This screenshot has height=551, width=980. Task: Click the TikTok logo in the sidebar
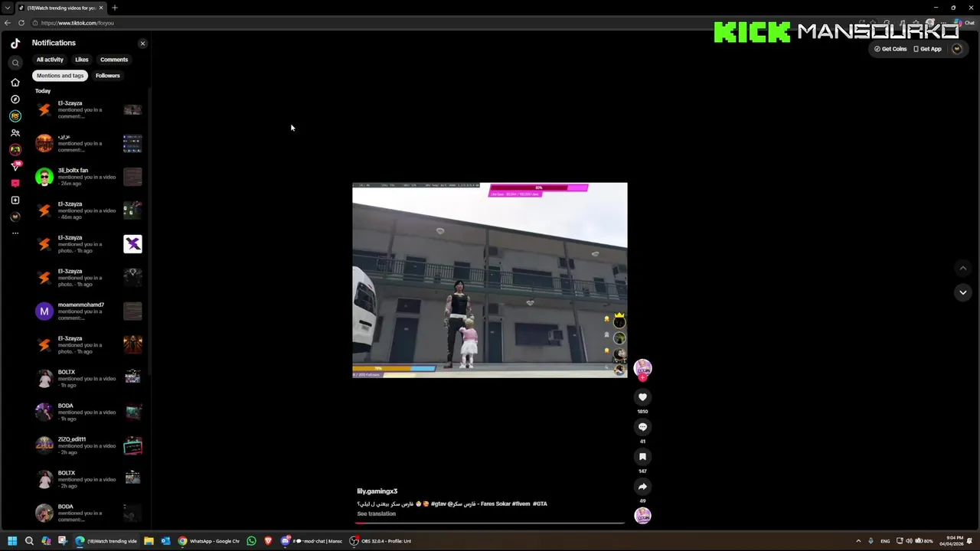tap(15, 44)
